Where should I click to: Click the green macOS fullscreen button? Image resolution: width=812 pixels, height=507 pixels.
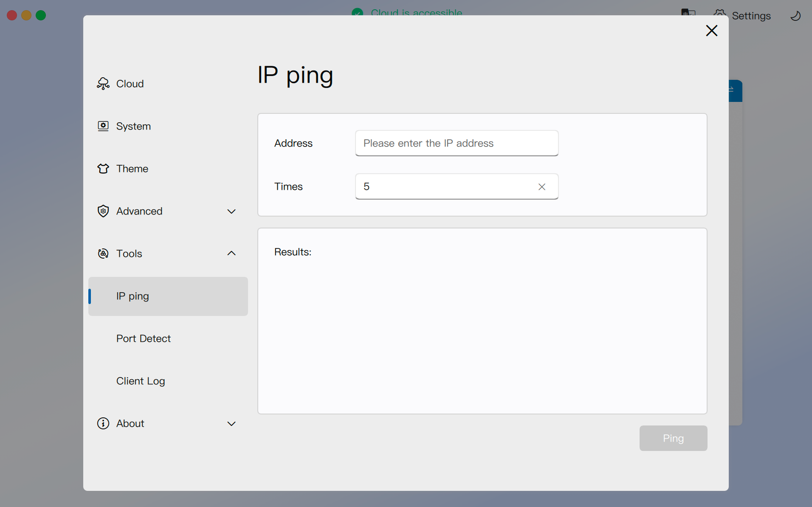(x=41, y=15)
